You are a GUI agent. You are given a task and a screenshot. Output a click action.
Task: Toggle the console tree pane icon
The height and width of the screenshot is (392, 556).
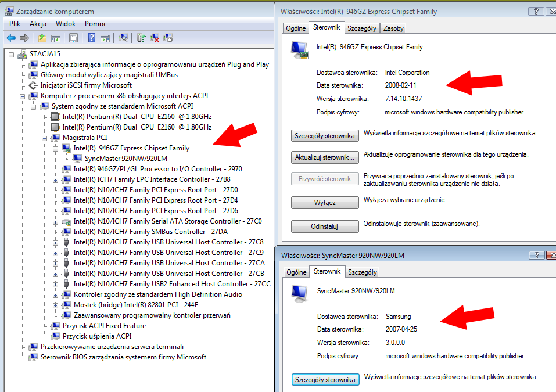point(56,38)
